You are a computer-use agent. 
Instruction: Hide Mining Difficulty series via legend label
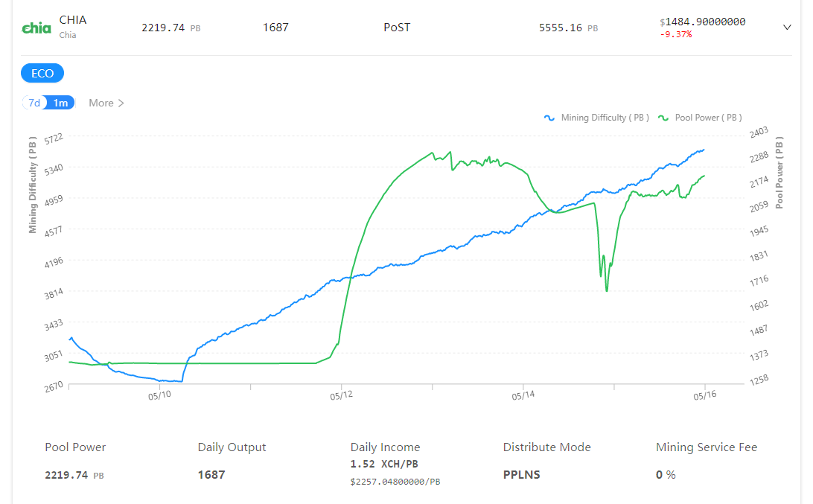coord(605,118)
